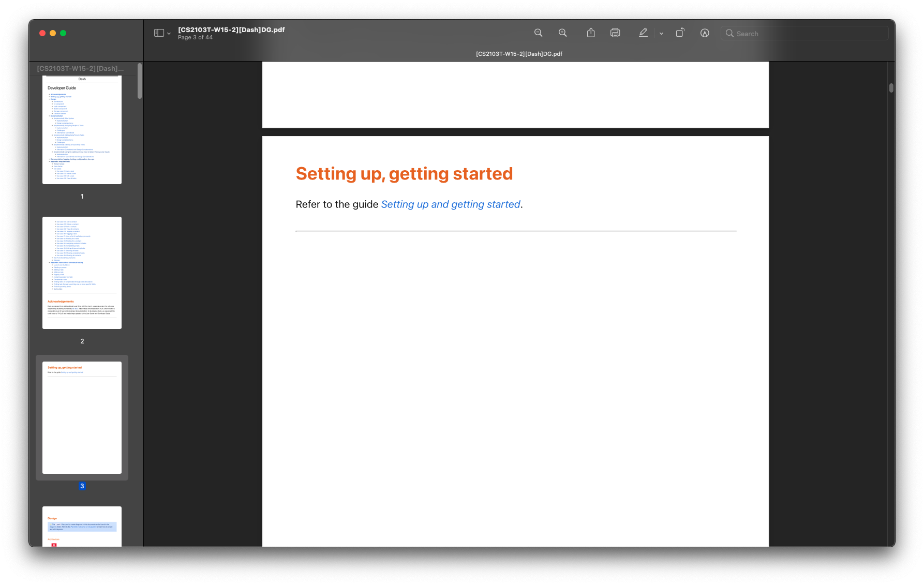Click the magnifier icon in the Search field
Screen dimensions: 924x585
[729, 33]
